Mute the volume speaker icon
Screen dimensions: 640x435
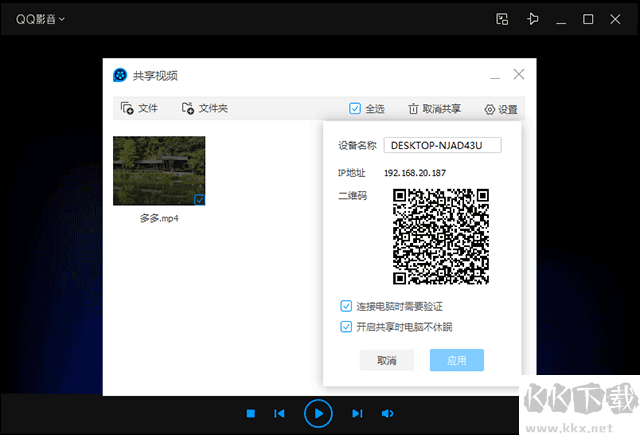pos(387,413)
